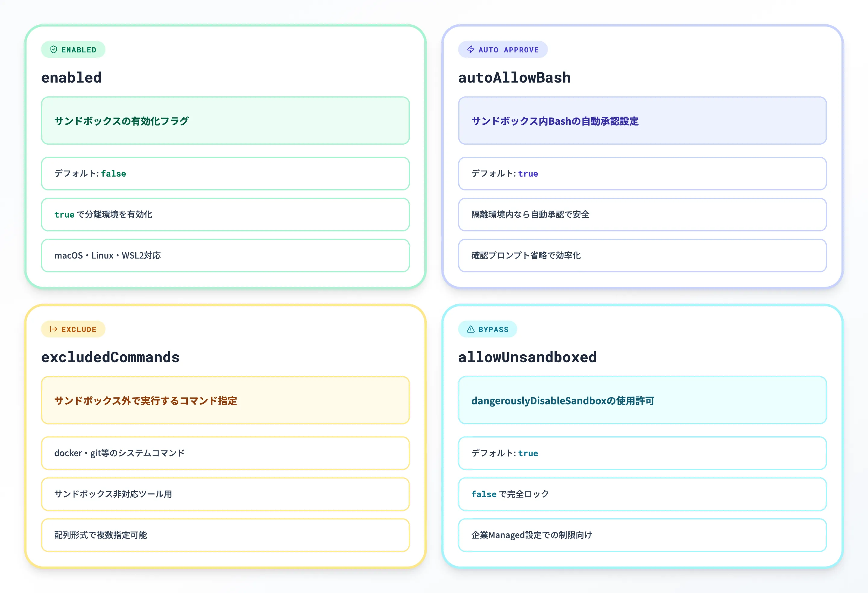
Task: Click the 'macOS・Linux・WSL2対応' item
Action: tap(225, 256)
